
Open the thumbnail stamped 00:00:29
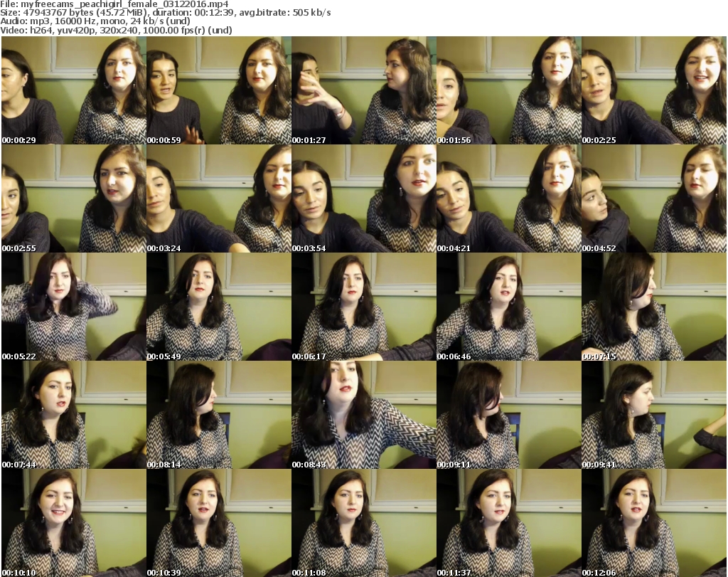74,90
